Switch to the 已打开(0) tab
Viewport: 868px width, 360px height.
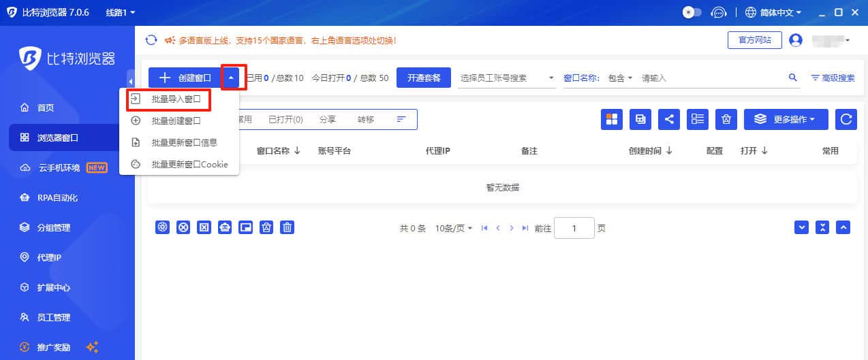(x=285, y=119)
